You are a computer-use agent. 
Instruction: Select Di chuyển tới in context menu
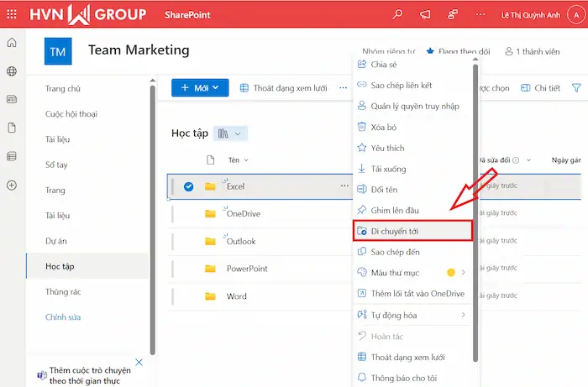[412, 230]
